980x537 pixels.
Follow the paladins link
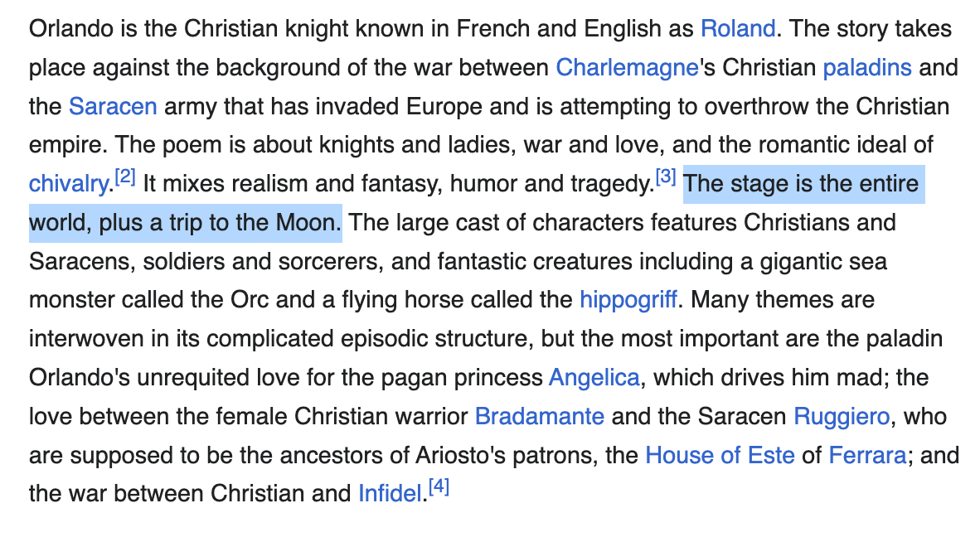pos(866,68)
